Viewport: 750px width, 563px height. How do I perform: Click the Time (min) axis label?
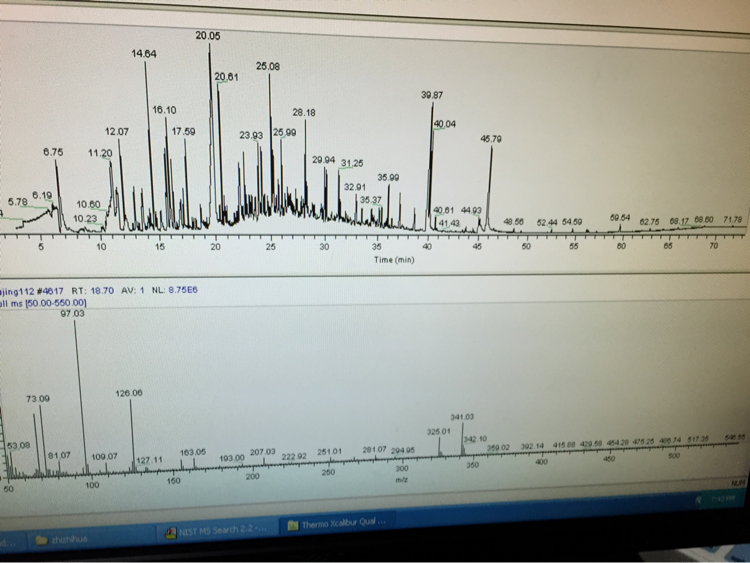pos(394,260)
